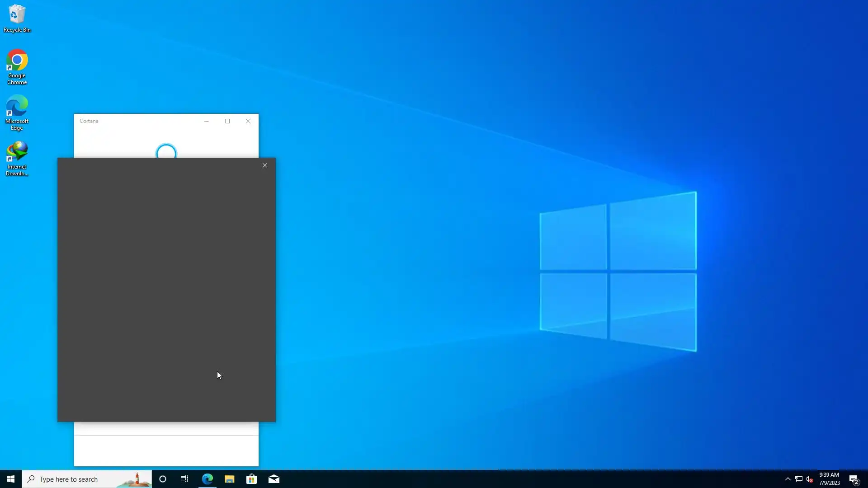Open the network status tray icon
Screen dimensions: 868x488
(x=799, y=479)
